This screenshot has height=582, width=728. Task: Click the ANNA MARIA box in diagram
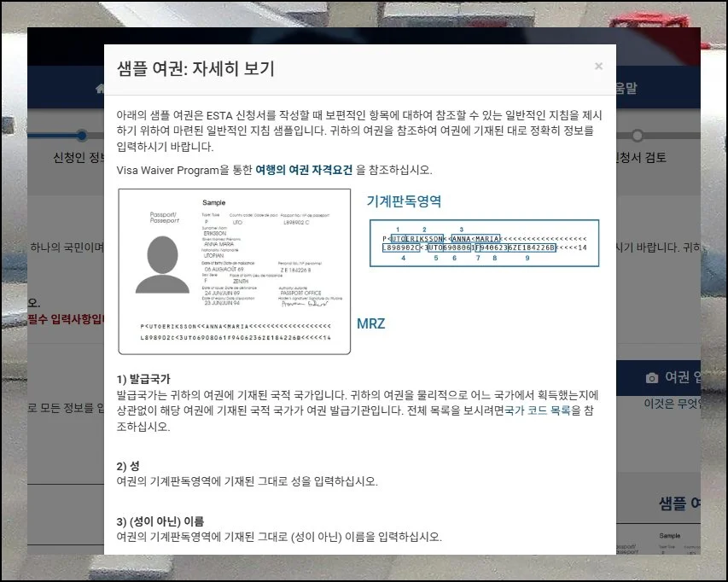tap(473, 238)
